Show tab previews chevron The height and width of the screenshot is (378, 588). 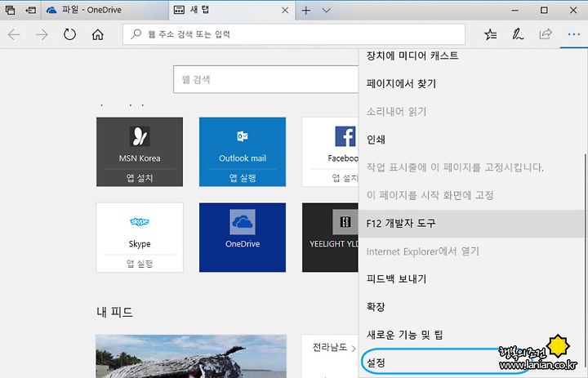pyautogui.click(x=326, y=11)
